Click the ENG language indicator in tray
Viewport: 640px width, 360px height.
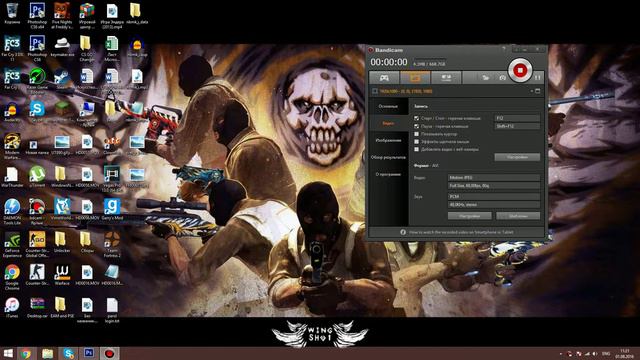[606, 353]
